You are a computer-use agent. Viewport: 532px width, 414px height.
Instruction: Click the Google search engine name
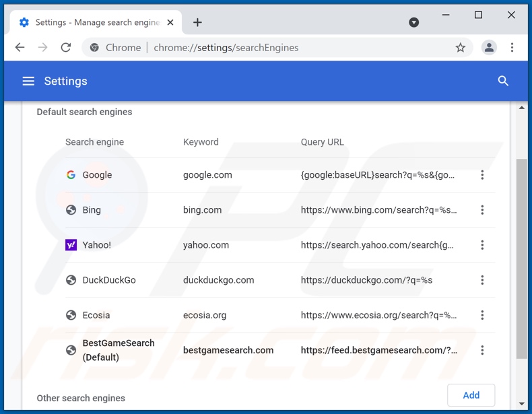click(97, 175)
